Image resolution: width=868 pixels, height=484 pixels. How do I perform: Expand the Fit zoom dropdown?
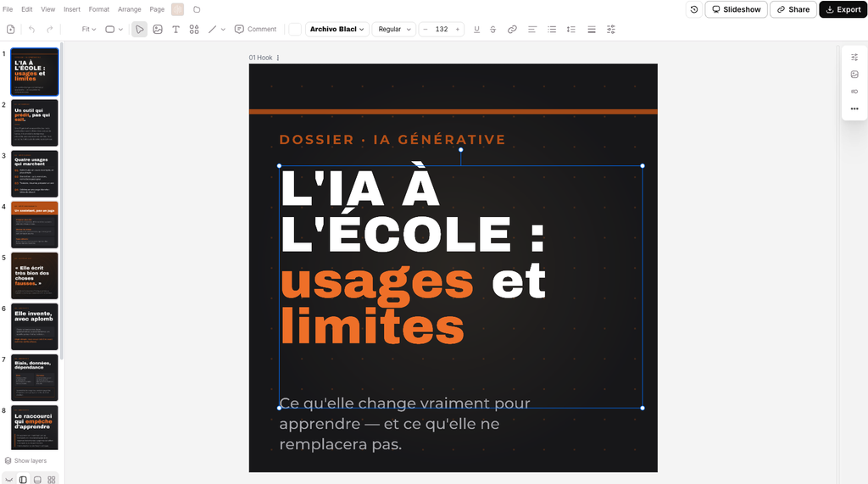pyautogui.click(x=88, y=30)
